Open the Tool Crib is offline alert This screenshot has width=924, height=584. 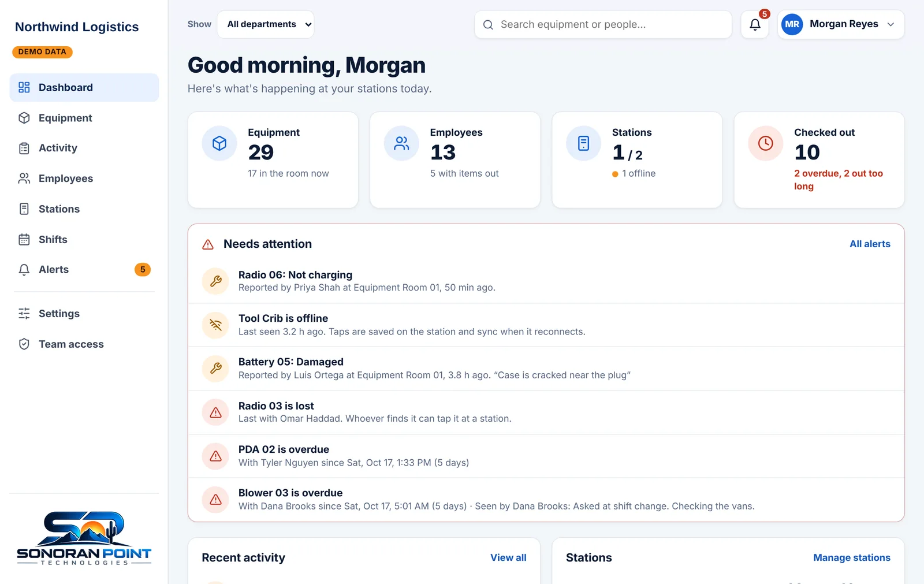[x=546, y=325]
